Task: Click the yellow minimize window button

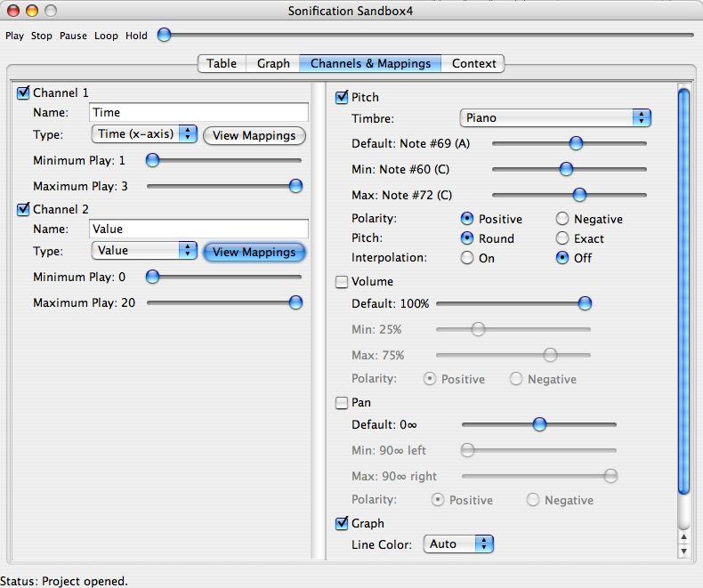Action: 32,11
